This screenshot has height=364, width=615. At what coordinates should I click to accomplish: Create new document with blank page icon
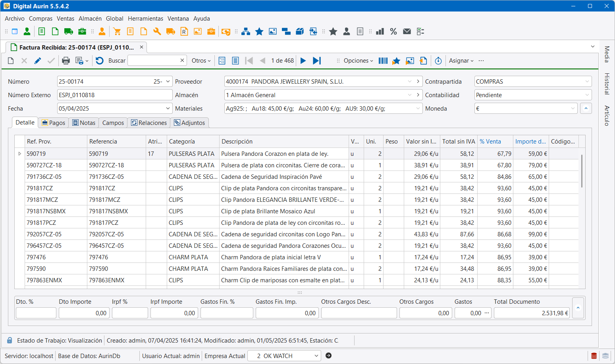pos(11,61)
